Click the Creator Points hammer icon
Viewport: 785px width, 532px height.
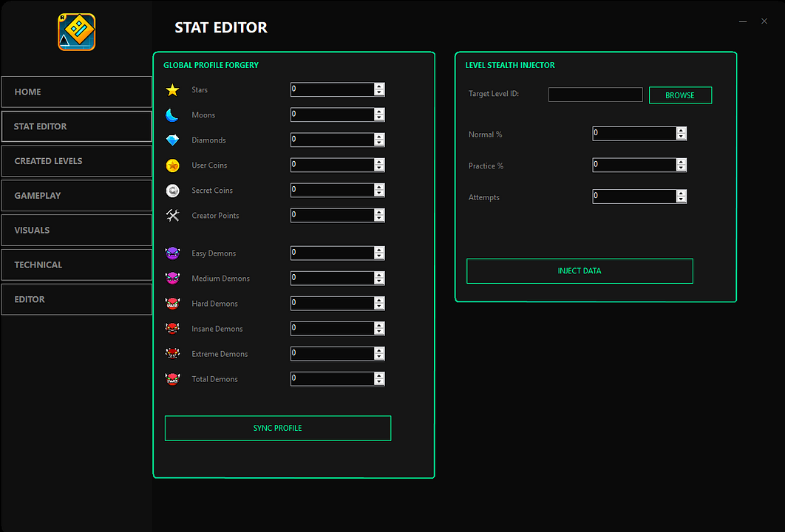[x=172, y=216]
